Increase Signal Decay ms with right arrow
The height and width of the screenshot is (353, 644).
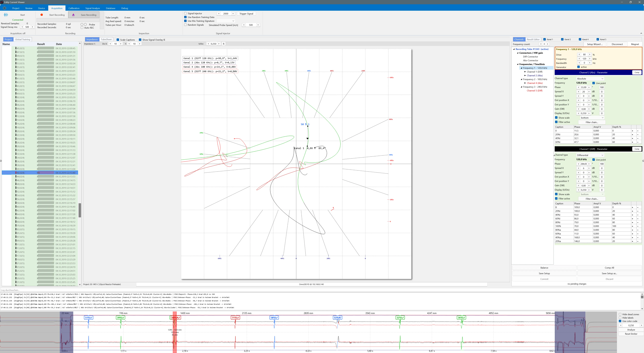pos(32,27)
